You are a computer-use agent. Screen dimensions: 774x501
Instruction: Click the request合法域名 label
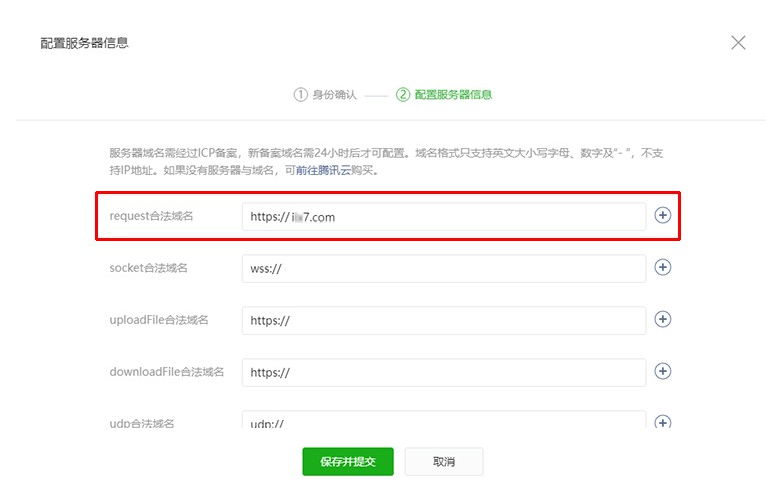click(151, 217)
